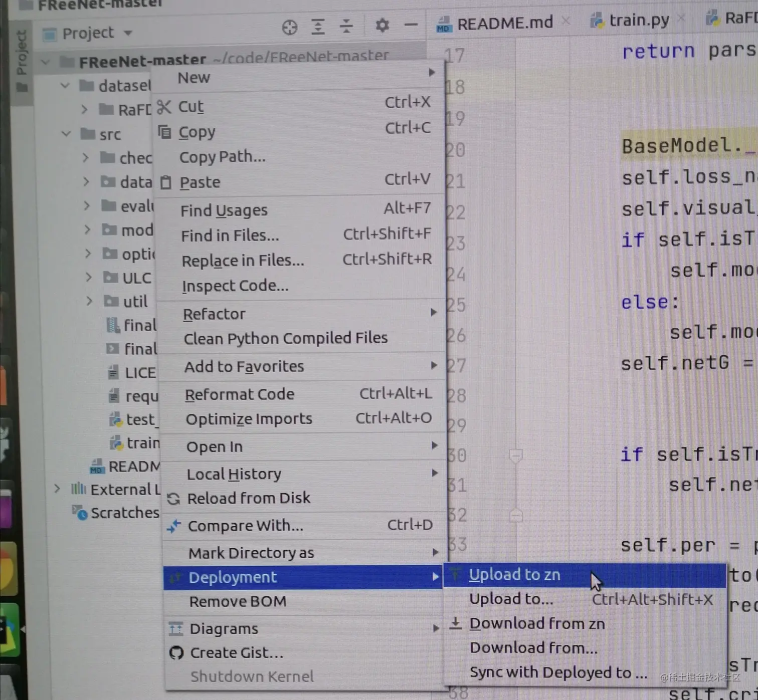The height and width of the screenshot is (700, 758).
Task: Toggle the code fold marker at line 30
Action: coord(516,456)
